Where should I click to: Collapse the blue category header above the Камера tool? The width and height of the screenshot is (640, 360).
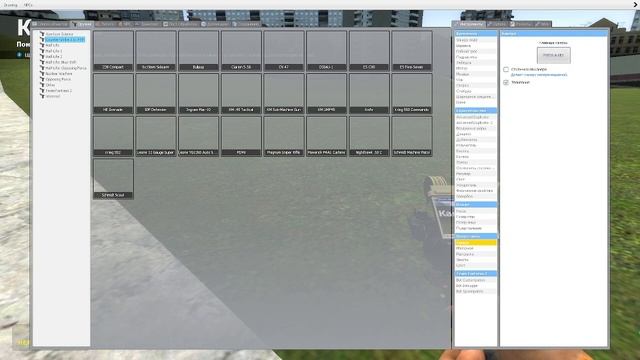(x=476, y=236)
